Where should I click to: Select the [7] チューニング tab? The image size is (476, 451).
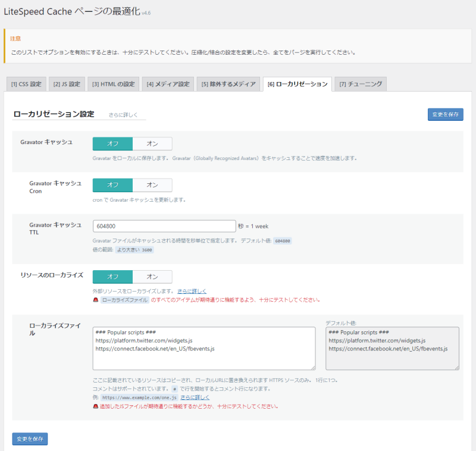(361, 84)
